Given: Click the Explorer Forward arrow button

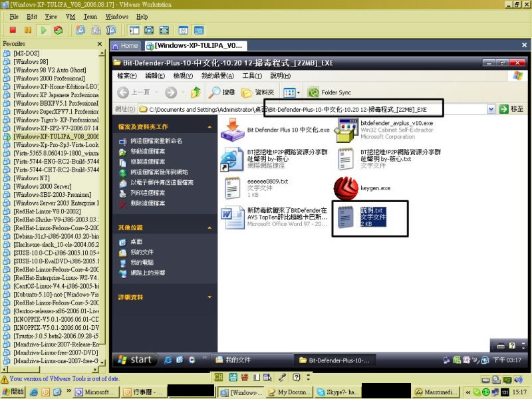Looking at the screenshot, I should pos(171,92).
